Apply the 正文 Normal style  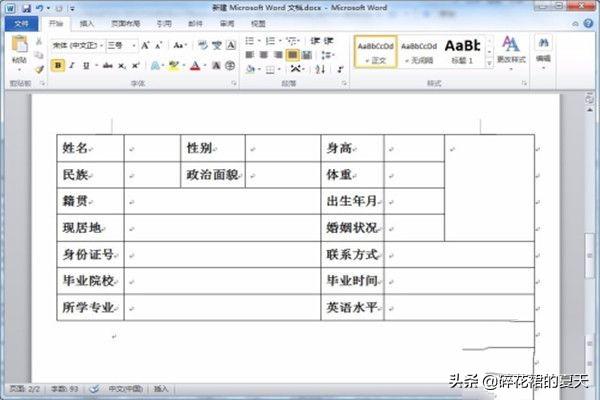pos(375,52)
